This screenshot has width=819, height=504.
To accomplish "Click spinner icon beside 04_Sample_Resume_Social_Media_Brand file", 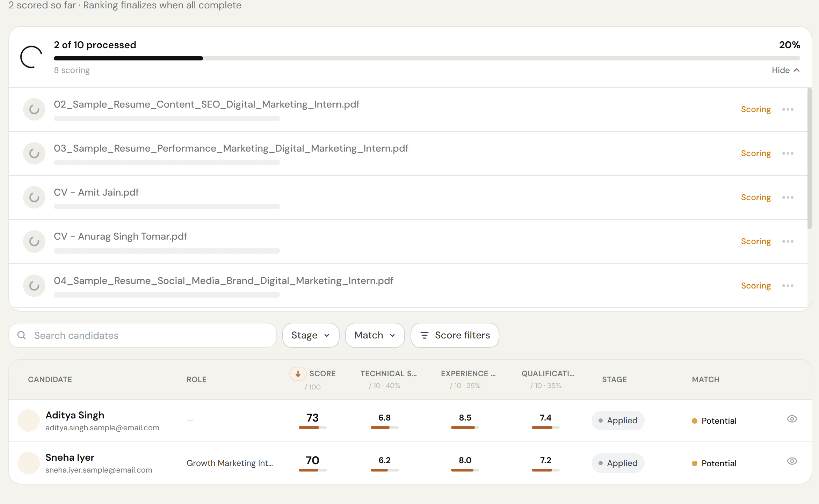I will pyautogui.click(x=34, y=286).
